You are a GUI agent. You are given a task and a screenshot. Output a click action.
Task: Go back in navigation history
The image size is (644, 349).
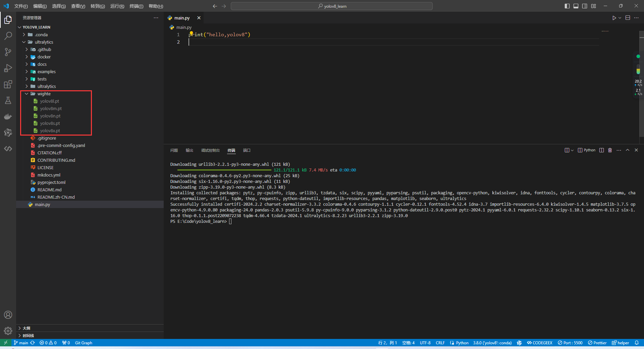click(x=215, y=6)
